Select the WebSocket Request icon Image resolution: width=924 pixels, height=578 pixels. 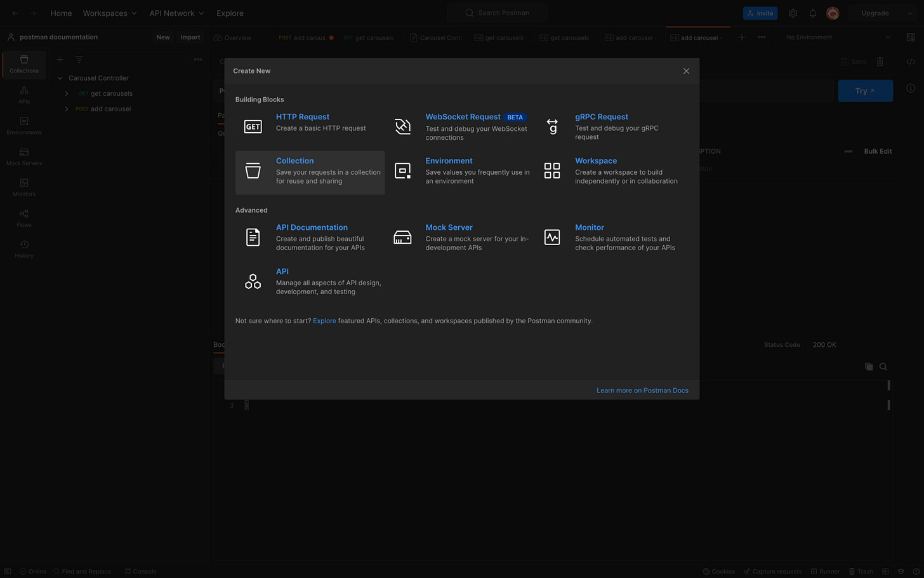pyautogui.click(x=402, y=126)
